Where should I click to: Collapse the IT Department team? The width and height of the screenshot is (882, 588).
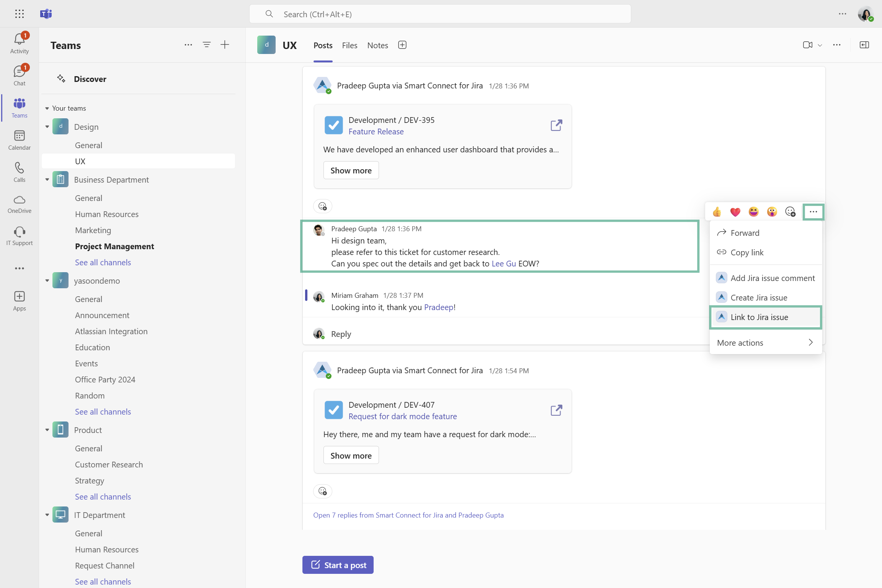pos(47,515)
